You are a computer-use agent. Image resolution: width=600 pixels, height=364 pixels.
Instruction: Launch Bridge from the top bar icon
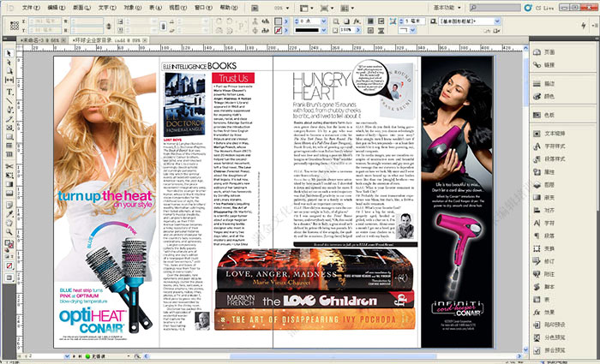255,8
